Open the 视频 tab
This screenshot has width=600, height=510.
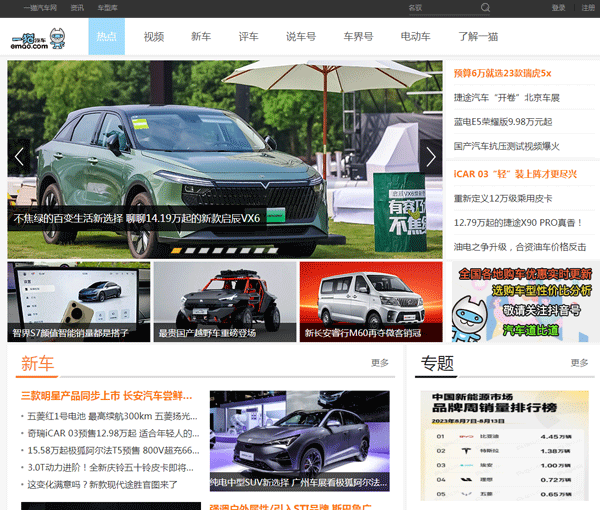tap(154, 36)
